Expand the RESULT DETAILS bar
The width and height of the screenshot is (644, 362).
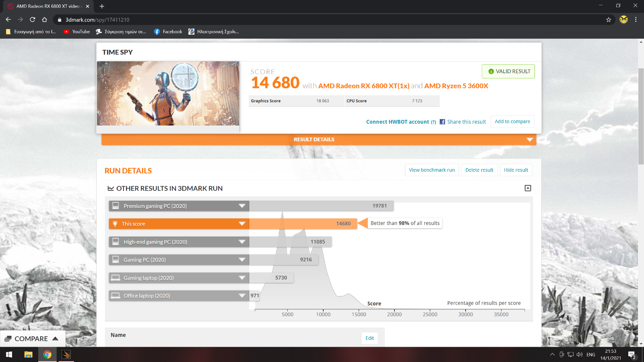[x=319, y=139]
